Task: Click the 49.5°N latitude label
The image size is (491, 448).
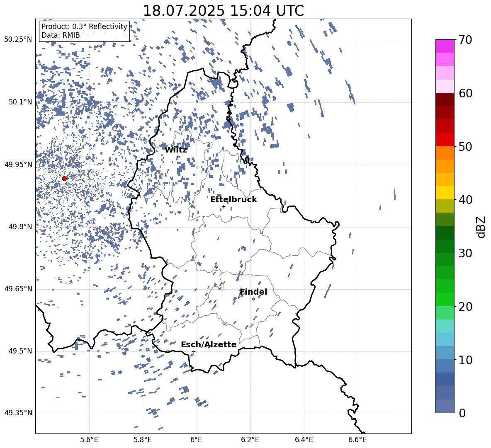Action: tap(20, 351)
